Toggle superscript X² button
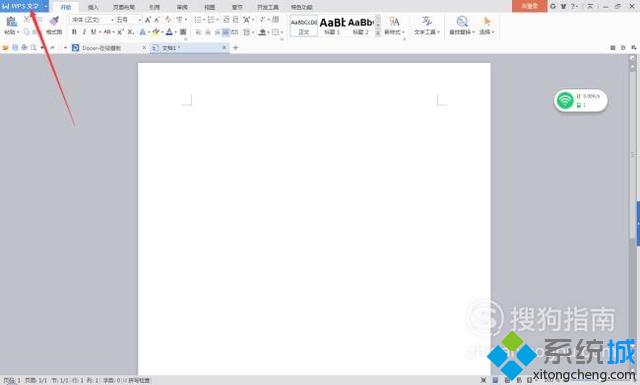Image resolution: width=640 pixels, height=385 pixels. 120,32
